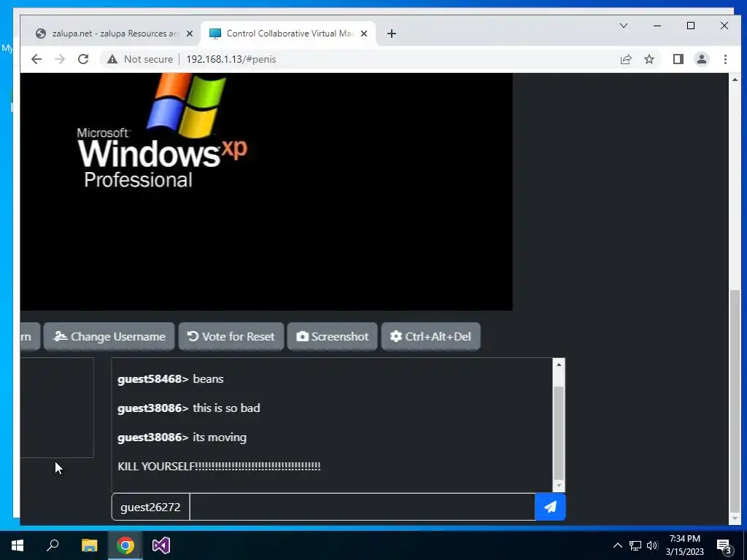The image size is (747, 560).
Task: Click Vote for Reset
Action: [231, 336]
